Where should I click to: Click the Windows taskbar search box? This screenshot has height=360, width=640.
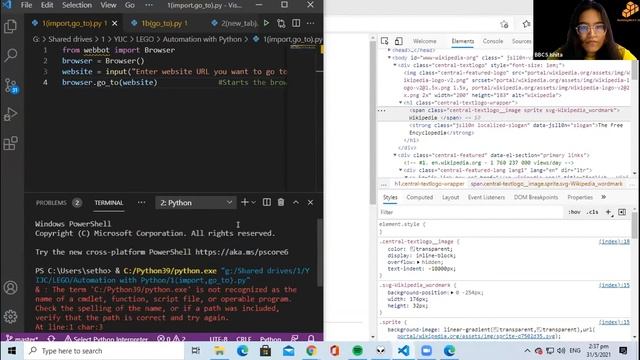[x=104, y=351]
